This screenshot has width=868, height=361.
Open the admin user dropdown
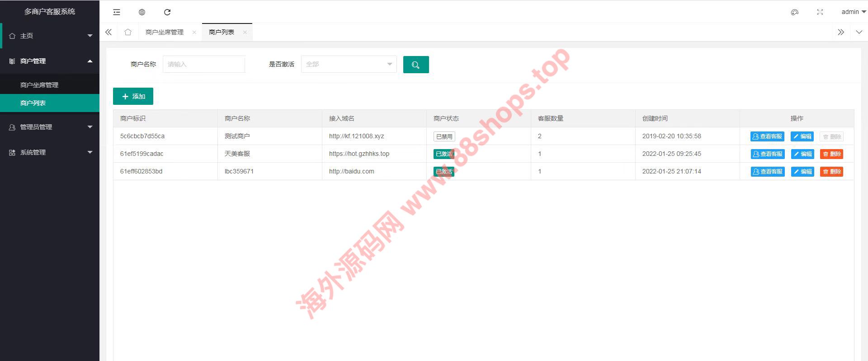853,12
